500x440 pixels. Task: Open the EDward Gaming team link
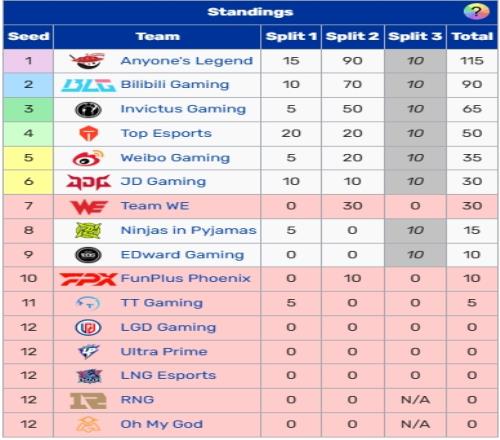click(x=182, y=255)
